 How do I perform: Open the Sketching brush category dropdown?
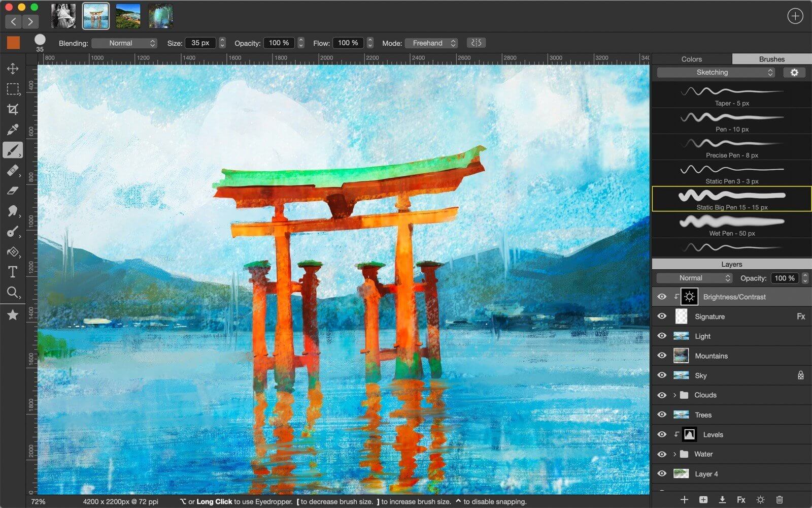tap(715, 72)
